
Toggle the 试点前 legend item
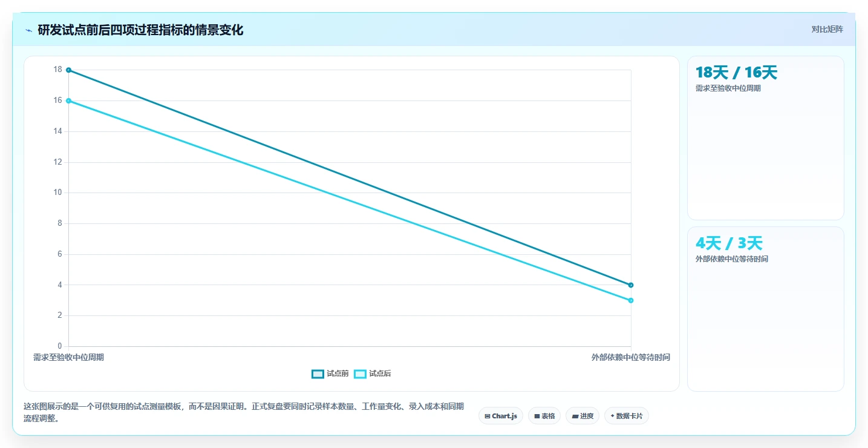point(330,374)
